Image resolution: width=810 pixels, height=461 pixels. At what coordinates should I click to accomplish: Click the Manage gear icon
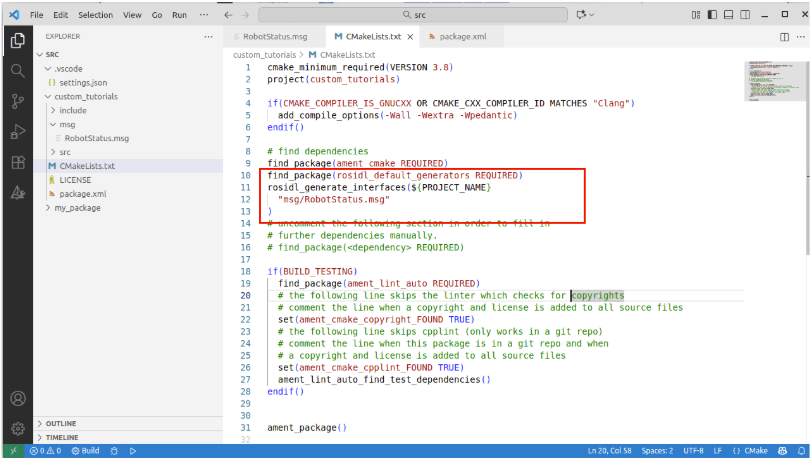click(17, 428)
